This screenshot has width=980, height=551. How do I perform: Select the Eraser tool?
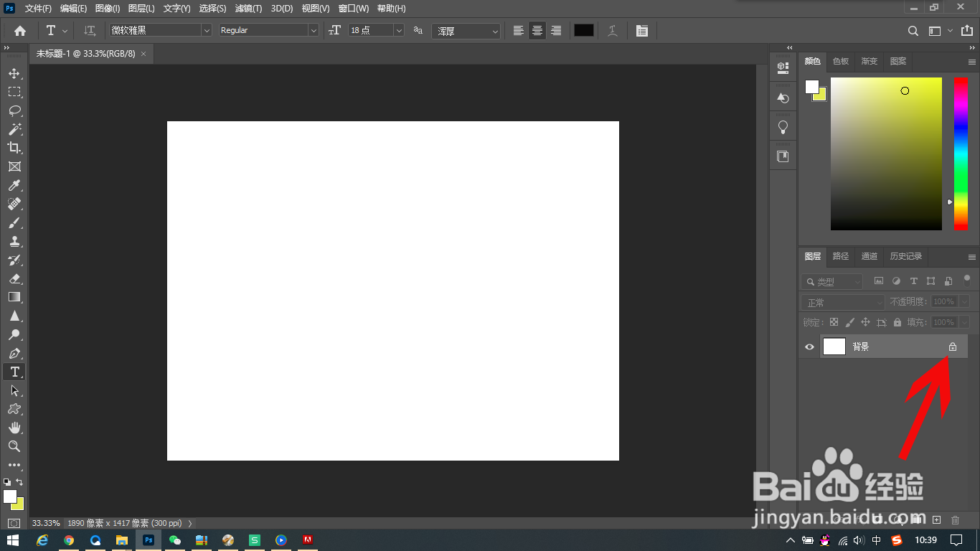pyautogui.click(x=14, y=278)
